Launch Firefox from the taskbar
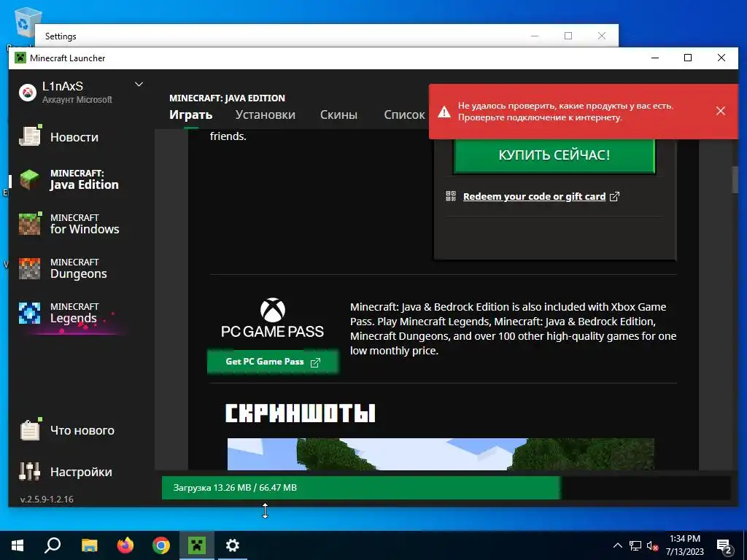747x560 pixels. pos(125,545)
